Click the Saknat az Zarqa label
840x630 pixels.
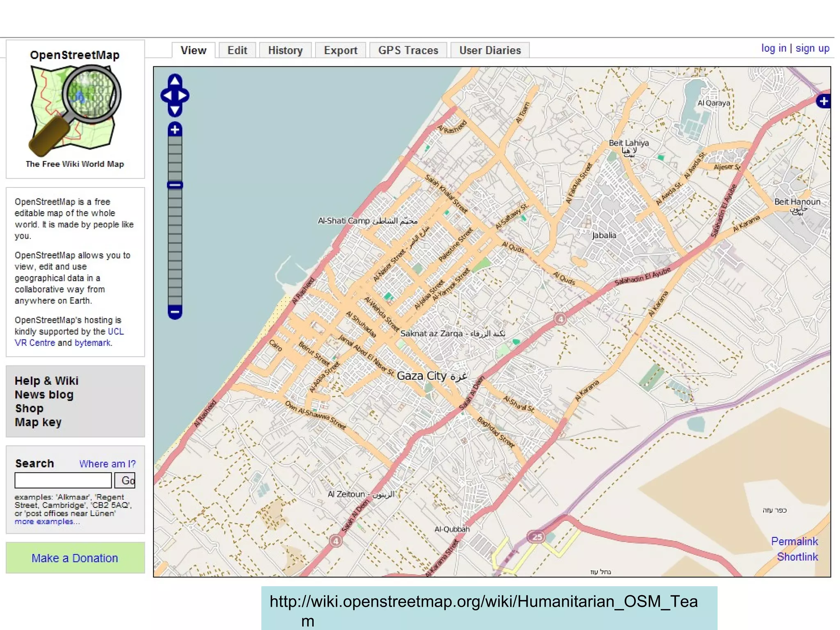pos(452,333)
